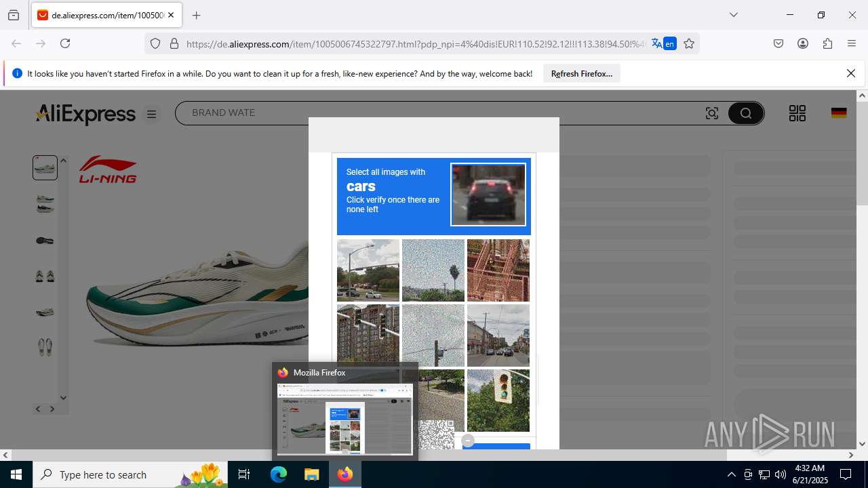This screenshot has height=488, width=868.
Task: Click the Li-Ning brand logo
Action: tap(108, 169)
